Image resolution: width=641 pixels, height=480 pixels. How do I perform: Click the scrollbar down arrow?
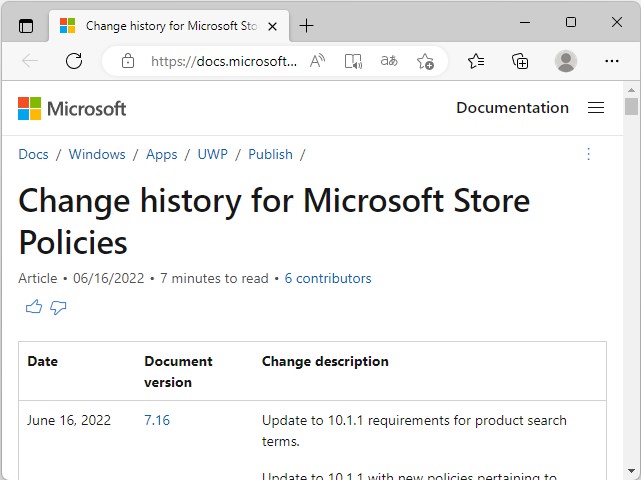[631, 471]
